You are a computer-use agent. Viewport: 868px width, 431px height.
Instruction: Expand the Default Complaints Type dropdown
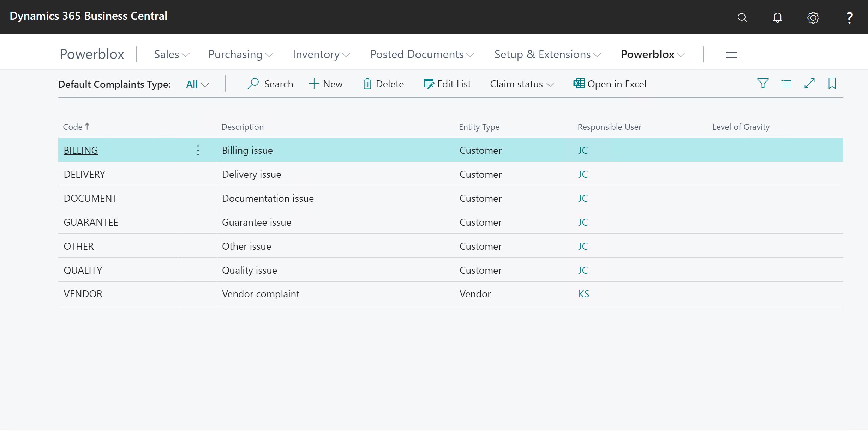198,84
